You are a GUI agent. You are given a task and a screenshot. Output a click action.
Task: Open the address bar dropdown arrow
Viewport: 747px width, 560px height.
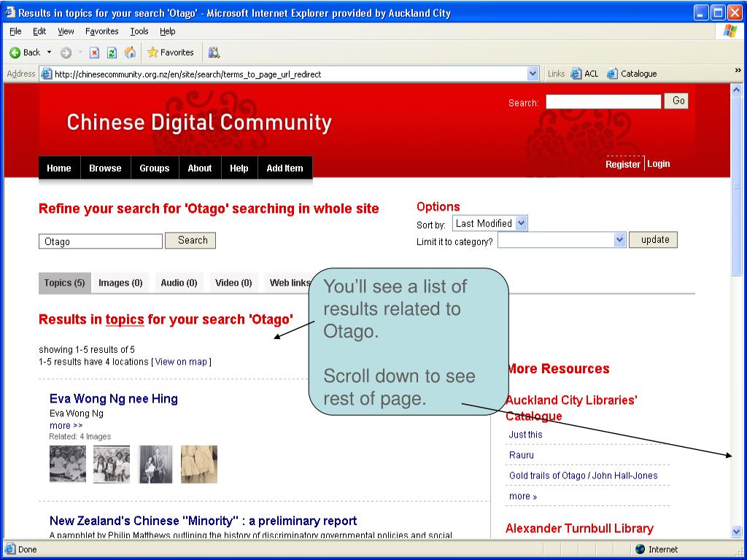coord(533,74)
